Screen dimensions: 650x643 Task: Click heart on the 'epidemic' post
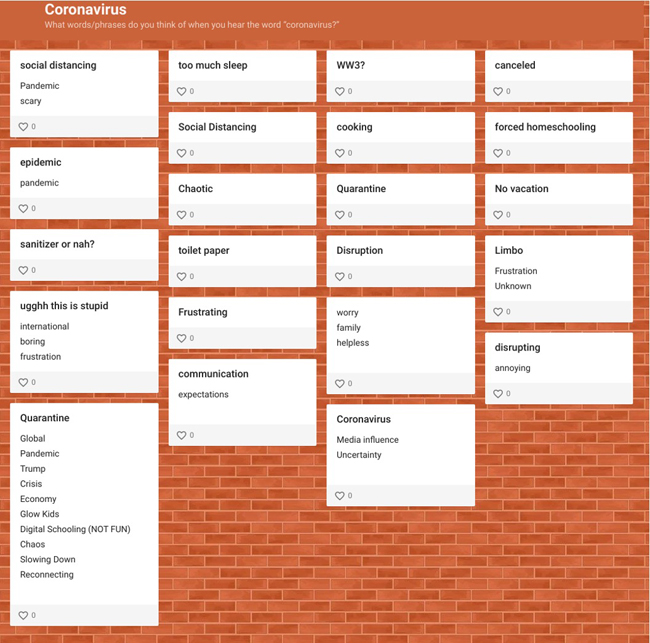point(23,209)
